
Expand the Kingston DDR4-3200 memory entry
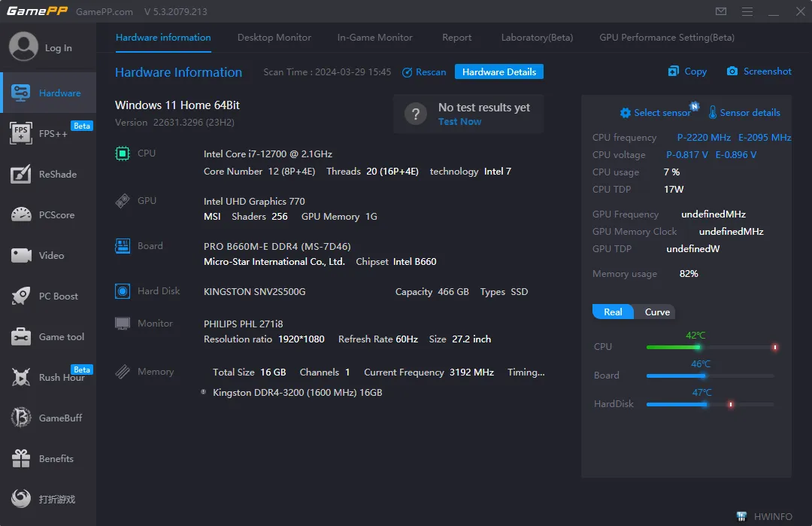[204, 392]
